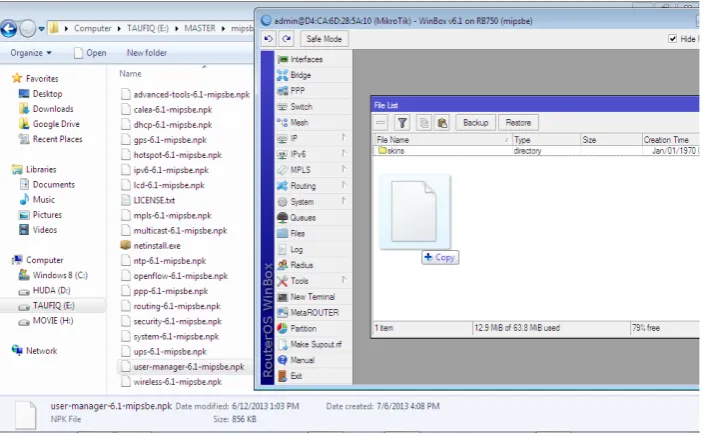Click the filter funnel icon in File List
Screen dimensions: 705x436
[x=402, y=123]
